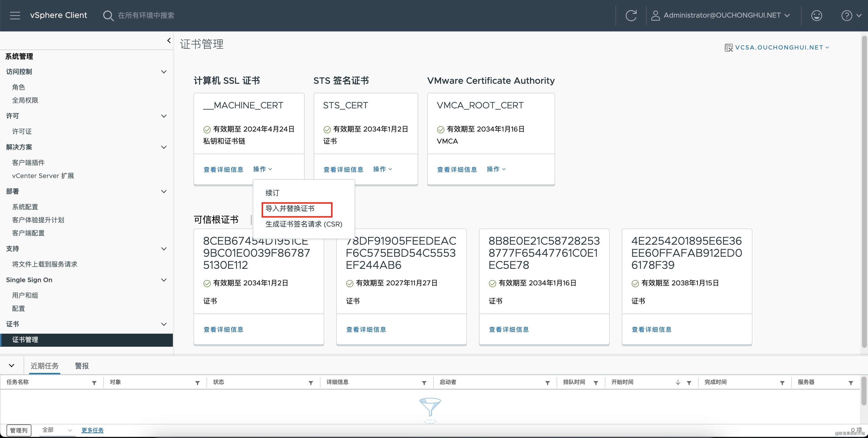The image size is (868, 438).
Task: Click the vCenter server icon next to VCSA.OUCHONGHUI.NET
Action: point(729,48)
